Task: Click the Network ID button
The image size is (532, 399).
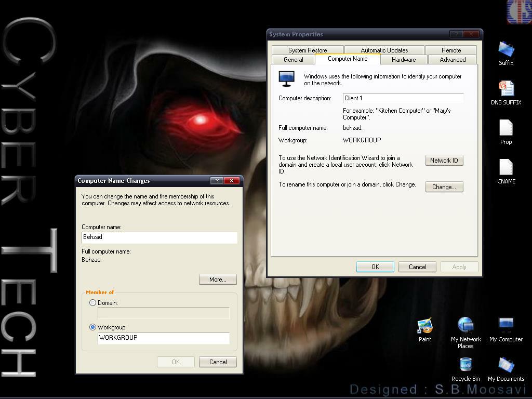Action: [x=444, y=161]
